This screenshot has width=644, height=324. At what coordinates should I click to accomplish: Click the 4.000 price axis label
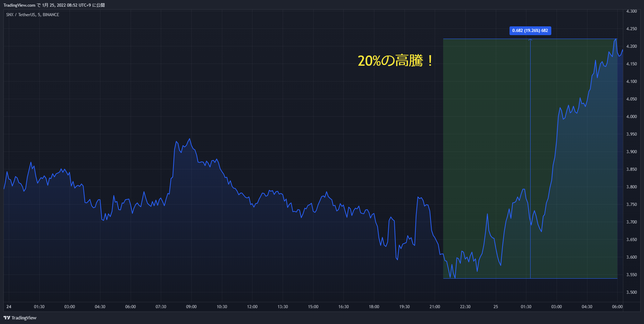(631, 117)
